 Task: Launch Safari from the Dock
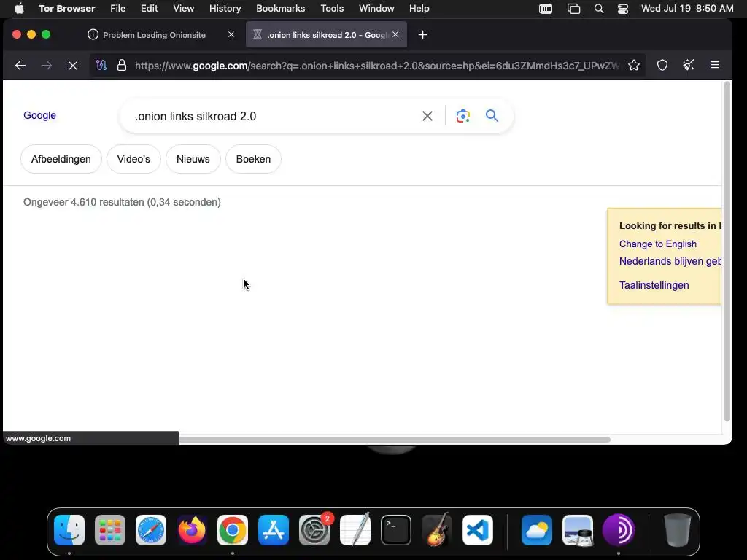click(151, 530)
